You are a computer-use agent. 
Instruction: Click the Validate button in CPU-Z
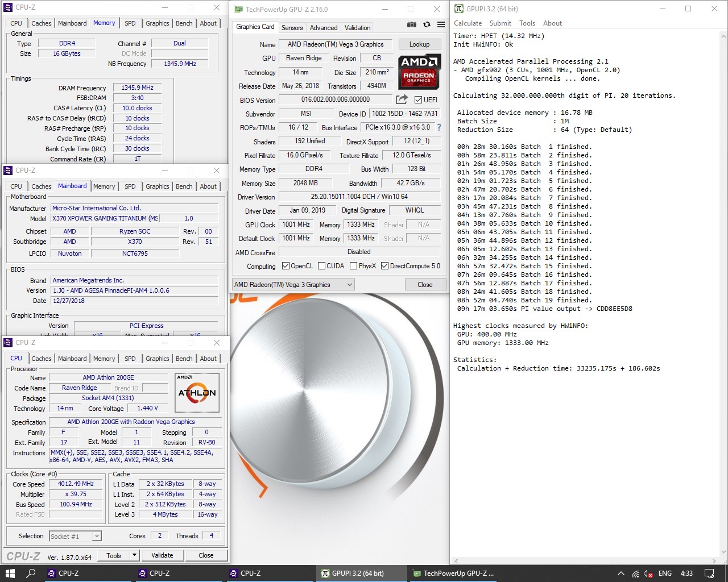[x=162, y=555]
